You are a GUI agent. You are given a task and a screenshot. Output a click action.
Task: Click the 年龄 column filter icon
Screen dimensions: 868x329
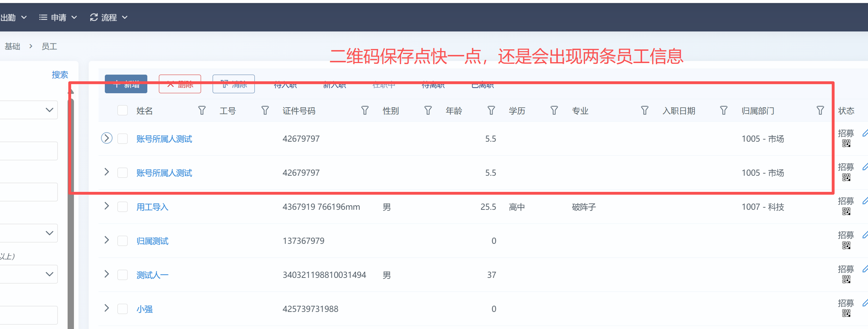(491, 111)
